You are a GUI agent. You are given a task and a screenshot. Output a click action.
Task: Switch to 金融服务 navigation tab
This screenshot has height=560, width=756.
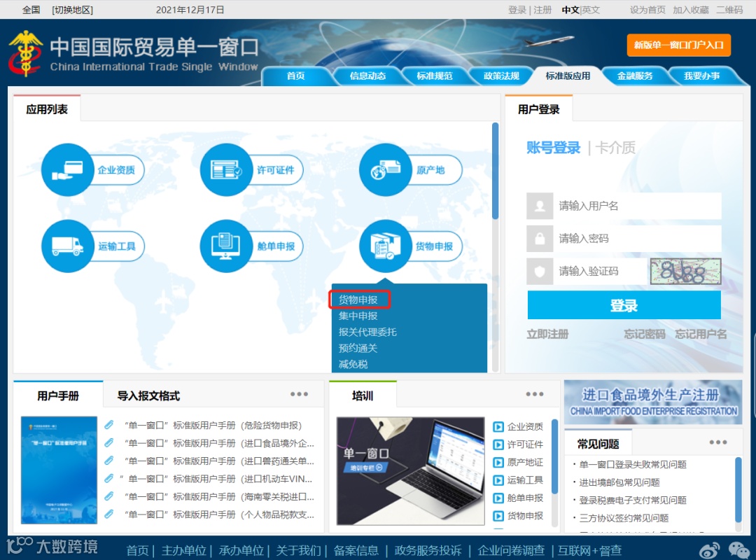click(x=635, y=76)
